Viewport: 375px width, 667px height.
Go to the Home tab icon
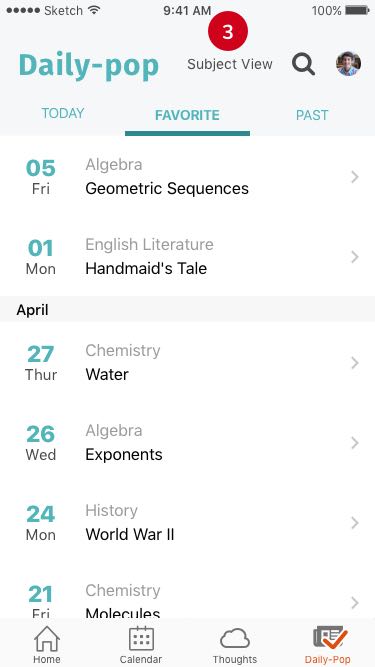47,639
